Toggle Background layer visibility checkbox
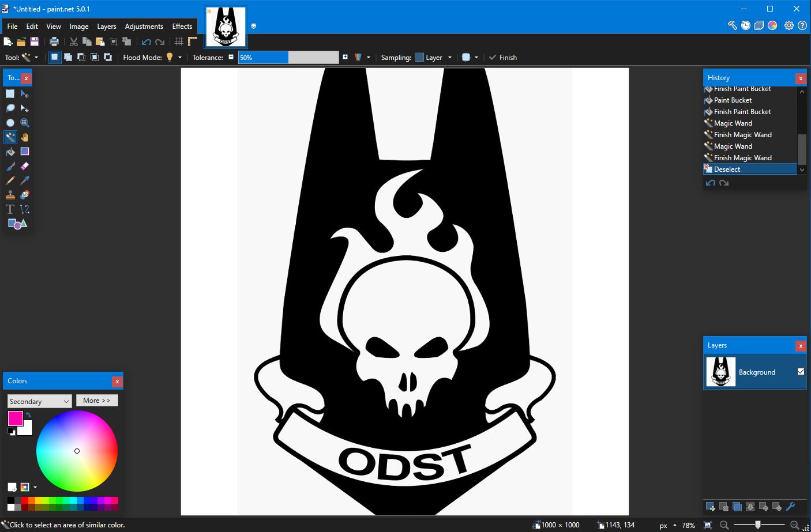 [x=801, y=372]
